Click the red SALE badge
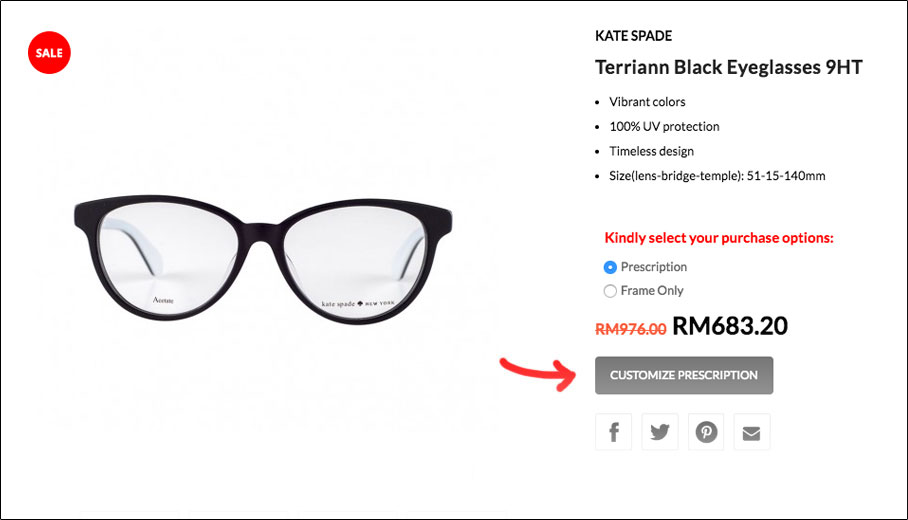 [49, 53]
